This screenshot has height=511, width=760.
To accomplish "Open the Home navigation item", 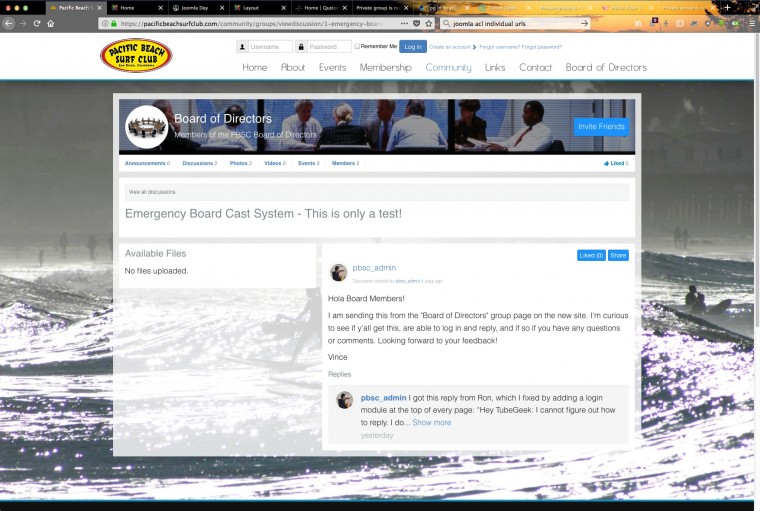I will (254, 67).
